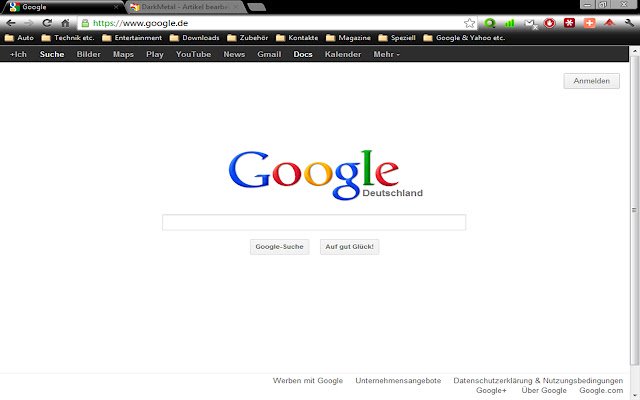Close the Google tab

[116, 7]
